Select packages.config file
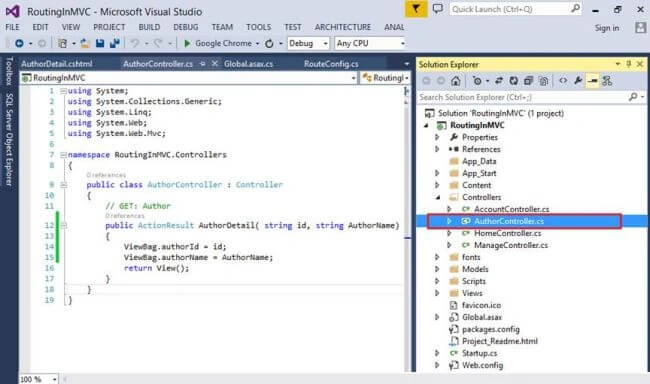The width and height of the screenshot is (650, 384). [x=491, y=329]
